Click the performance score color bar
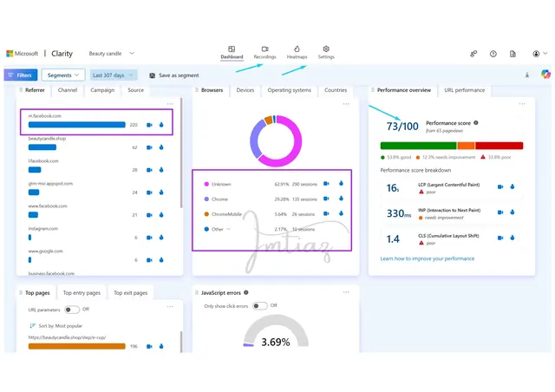This screenshot has width=555, height=392. [452, 146]
